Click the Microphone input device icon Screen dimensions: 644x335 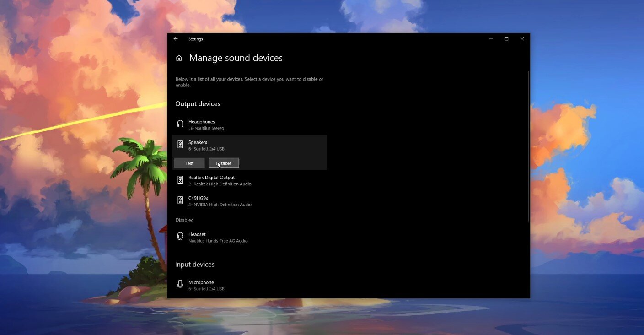(180, 285)
